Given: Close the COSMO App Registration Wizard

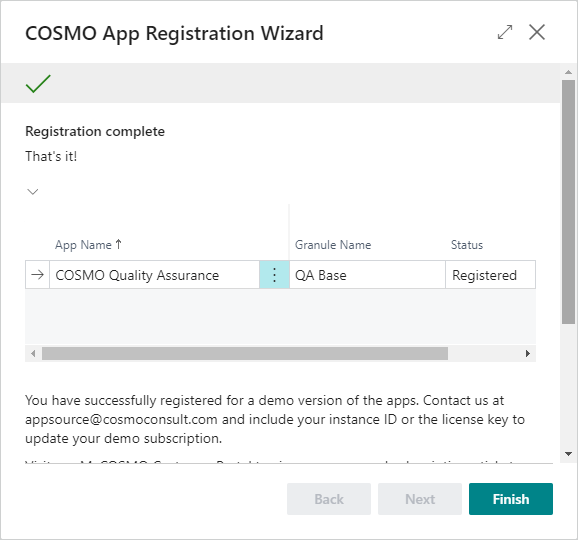Looking at the screenshot, I should (537, 32).
